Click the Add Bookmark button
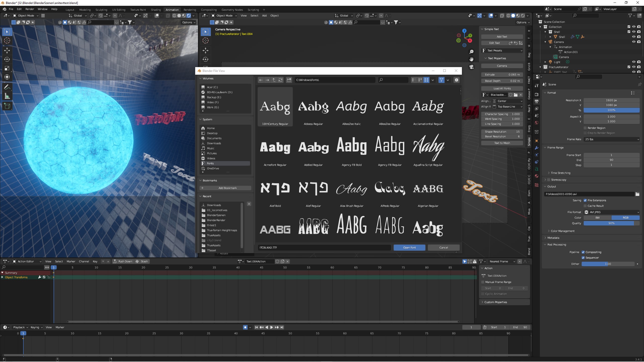644x362 pixels. [x=225, y=188]
